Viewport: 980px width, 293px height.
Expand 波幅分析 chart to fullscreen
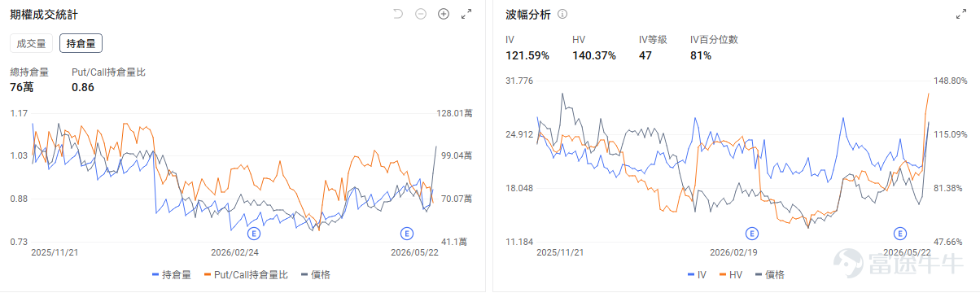tap(960, 14)
